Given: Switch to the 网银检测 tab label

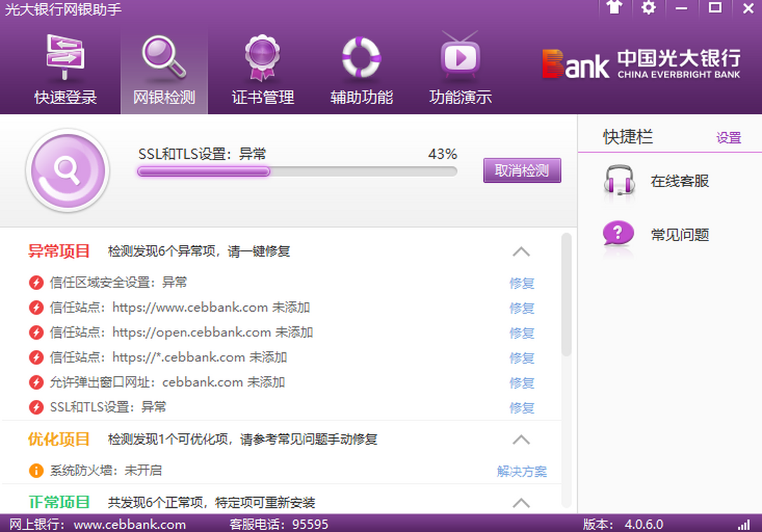Looking at the screenshot, I should (164, 98).
